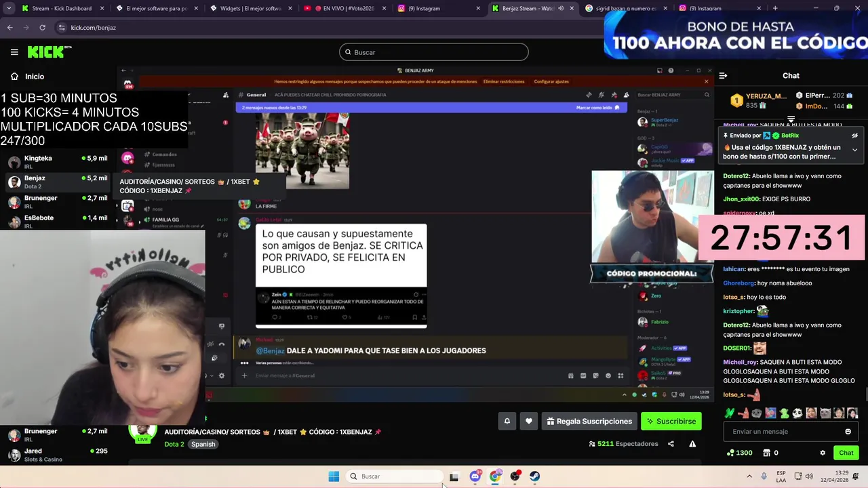This screenshot has width=868, height=488.
Task: Click the Spanish language tag
Action: [x=203, y=445]
